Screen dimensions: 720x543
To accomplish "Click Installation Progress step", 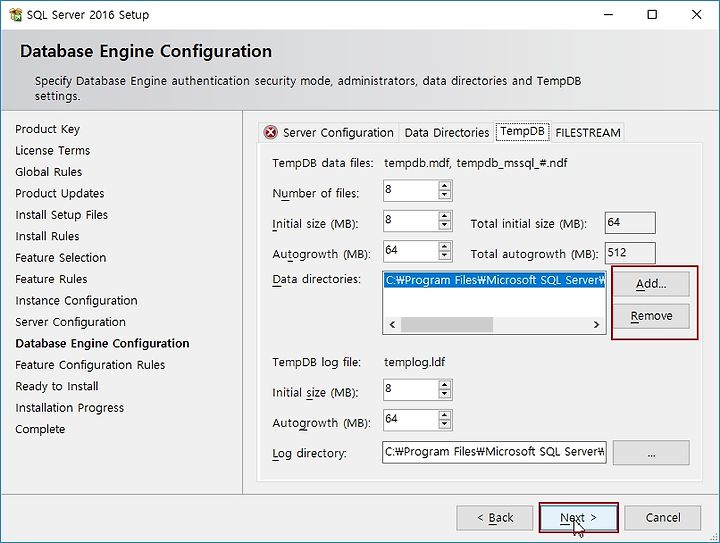I will [x=69, y=408].
